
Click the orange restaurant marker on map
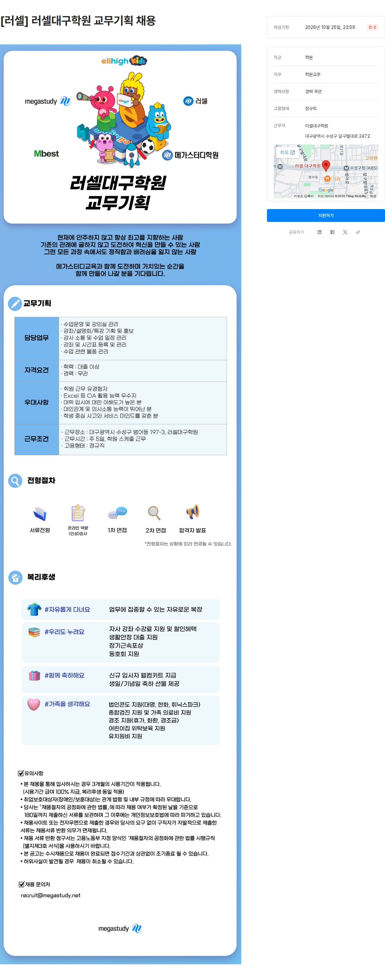point(327,179)
